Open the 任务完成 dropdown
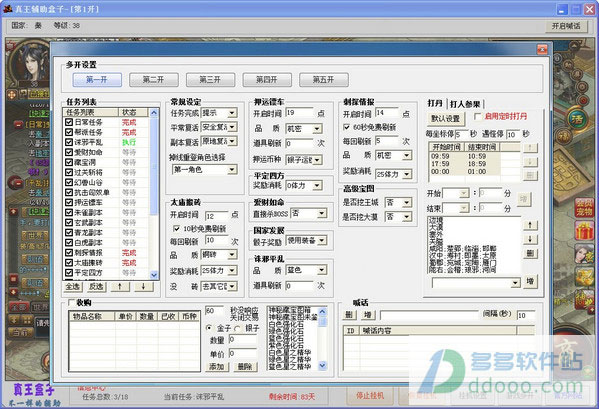The image size is (599, 409). 232,113
